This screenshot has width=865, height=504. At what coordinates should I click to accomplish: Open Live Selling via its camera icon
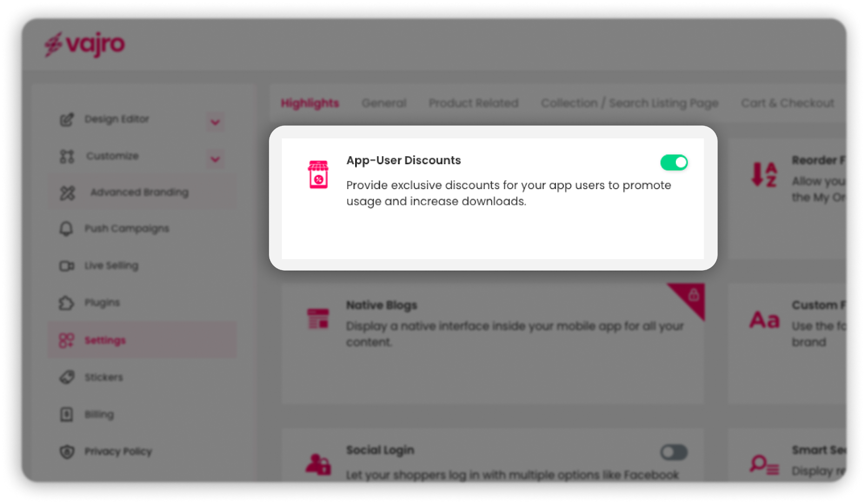[67, 265]
